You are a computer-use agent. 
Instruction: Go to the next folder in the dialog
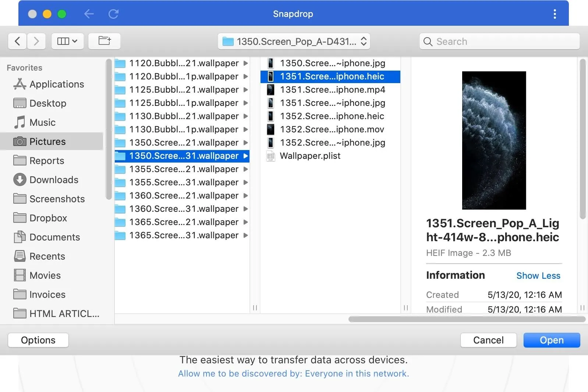[36, 41]
